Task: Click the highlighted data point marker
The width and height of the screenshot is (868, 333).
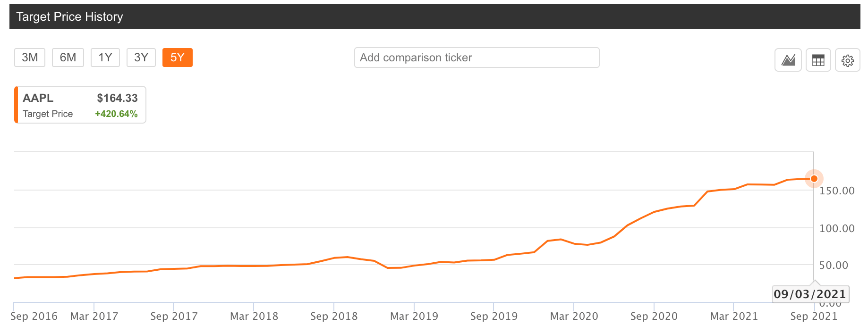Action: point(813,179)
